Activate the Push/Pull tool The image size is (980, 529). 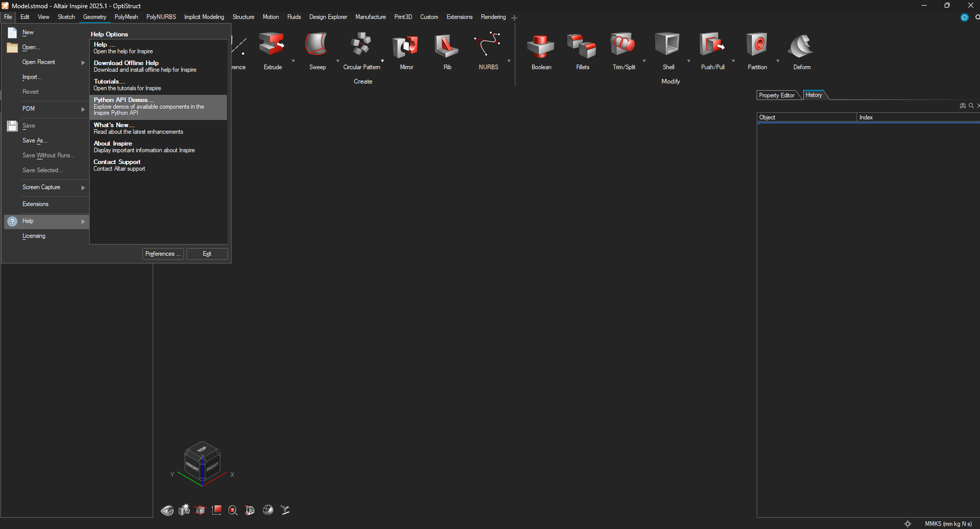pyautogui.click(x=712, y=45)
